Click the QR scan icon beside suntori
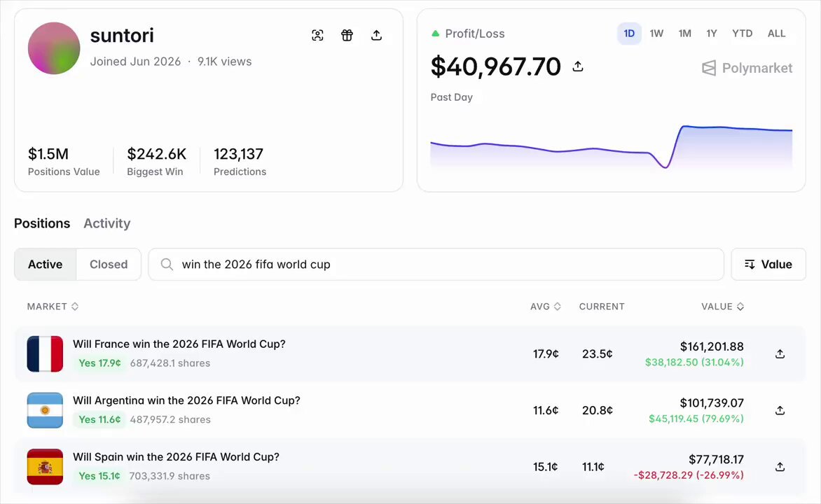The height and width of the screenshot is (504, 821). [x=317, y=35]
